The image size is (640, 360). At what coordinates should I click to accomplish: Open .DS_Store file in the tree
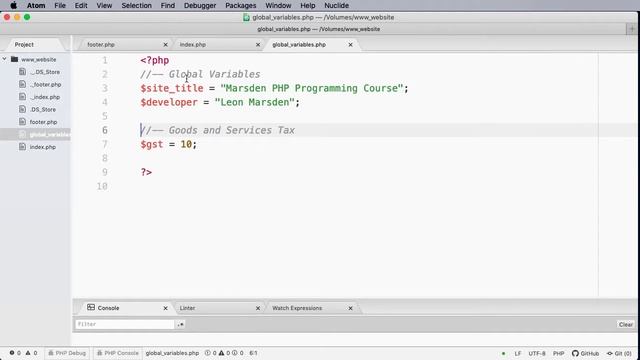pos(43,109)
